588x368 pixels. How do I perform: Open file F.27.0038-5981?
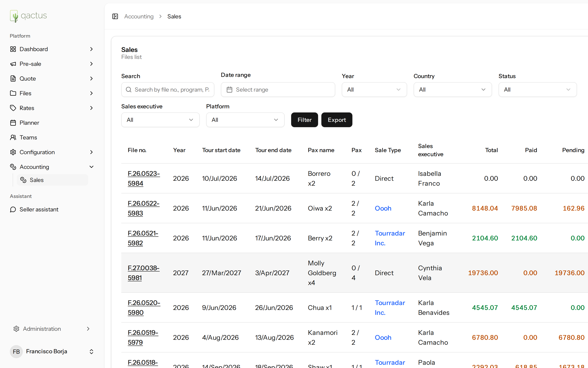coord(144,273)
